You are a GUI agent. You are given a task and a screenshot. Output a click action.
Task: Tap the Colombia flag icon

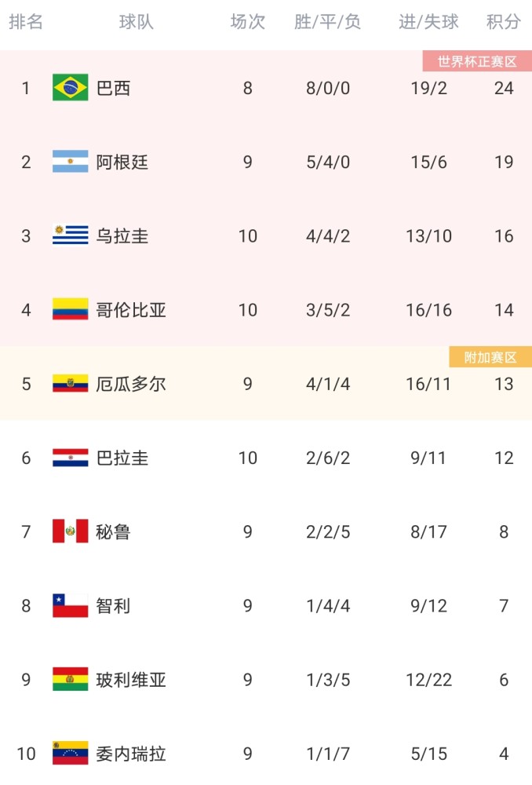(x=70, y=309)
